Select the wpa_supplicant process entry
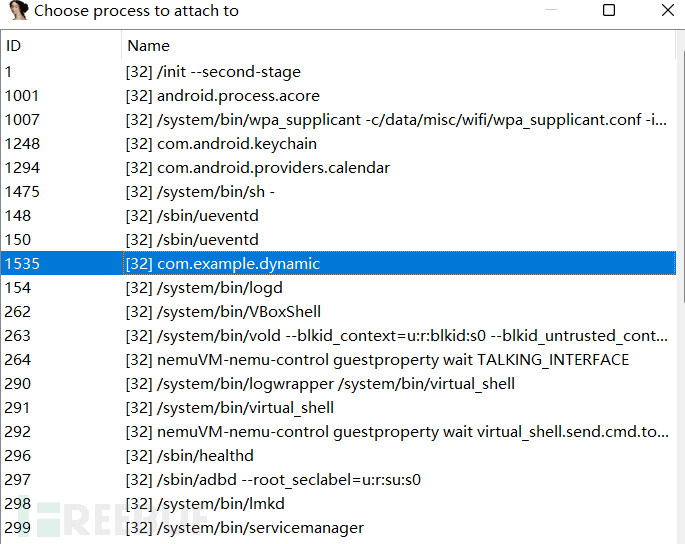The width and height of the screenshot is (685, 544). pos(338,120)
